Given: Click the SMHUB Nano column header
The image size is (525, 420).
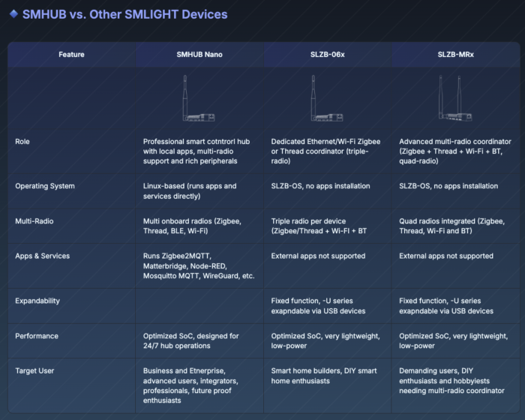Looking at the screenshot, I should [x=199, y=54].
